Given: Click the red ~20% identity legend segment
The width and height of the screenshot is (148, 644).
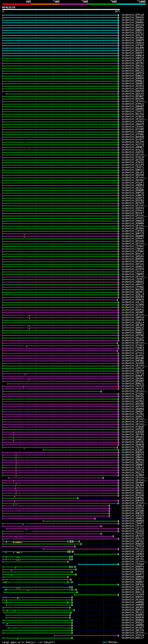Looking at the screenshot, I should 16,4.
